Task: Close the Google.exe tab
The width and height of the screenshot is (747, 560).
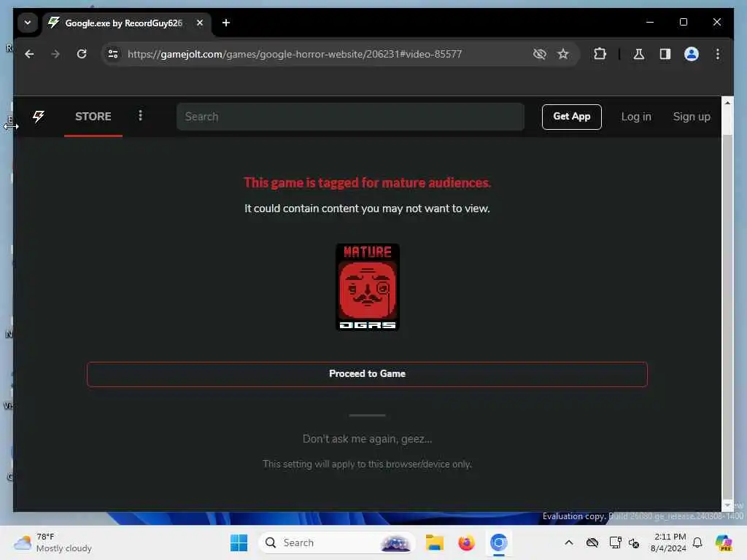Action: coord(200,23)
